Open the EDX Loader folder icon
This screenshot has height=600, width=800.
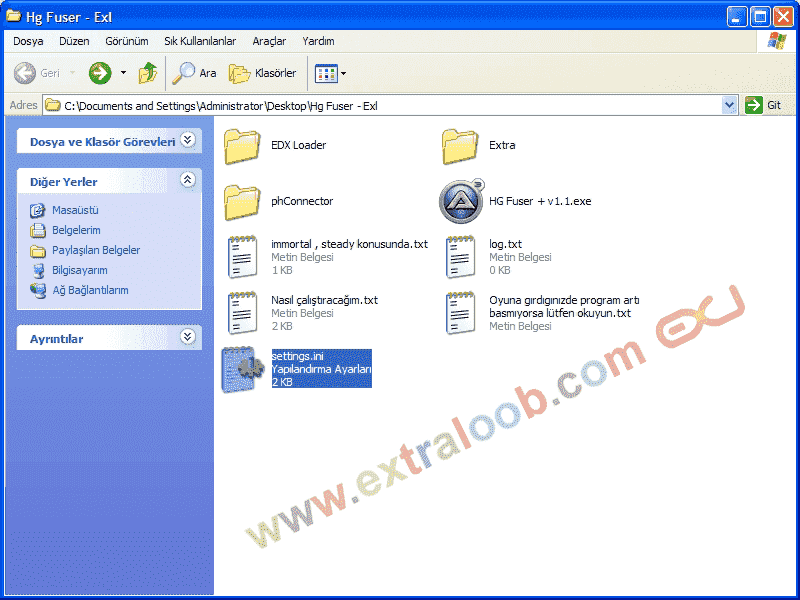[x=242, y=146]
